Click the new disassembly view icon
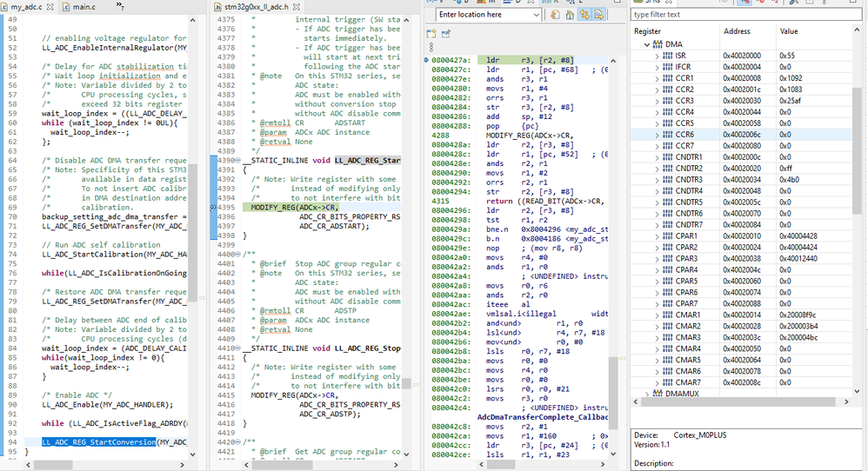 tap(431, 34)
